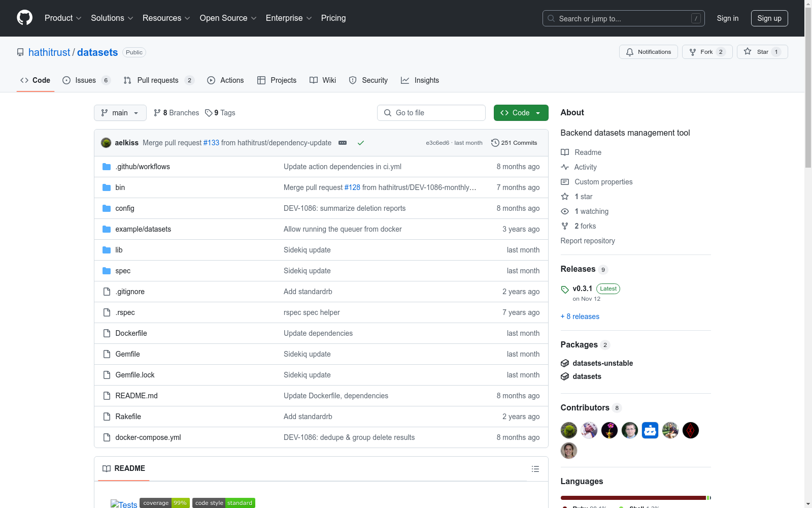Image resolution: width=812 pixels, height=508 pixels.
Task: View the 2 forks link
Action: click(x=579, y=226)
